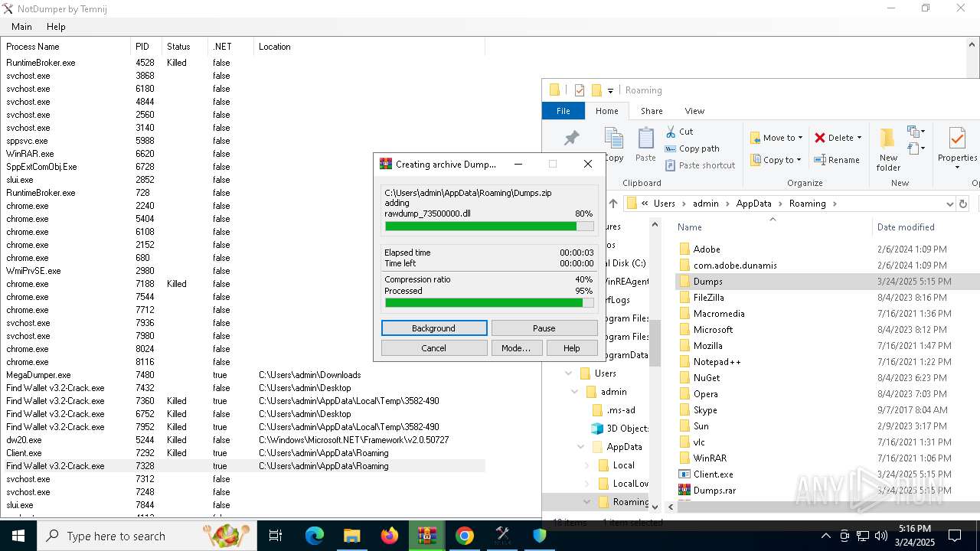The width and height of the screenshot is (980, 551).
Task: Collapse the AppData tree node
Action: click(x=581, y=447)
